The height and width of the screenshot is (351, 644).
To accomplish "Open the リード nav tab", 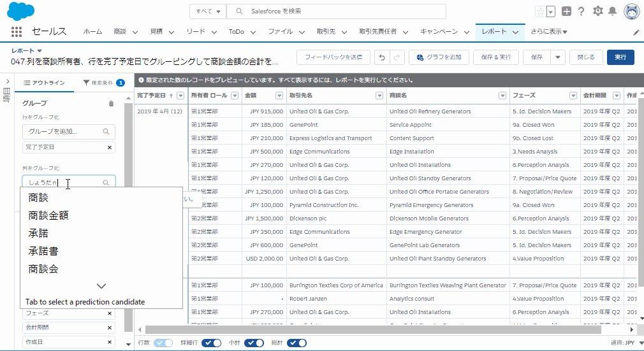I will 196,32.
